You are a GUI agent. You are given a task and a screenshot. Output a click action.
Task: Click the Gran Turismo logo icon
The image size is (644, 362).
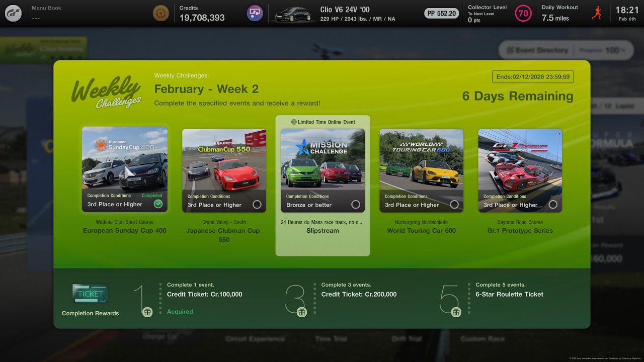tap(13, 13)
